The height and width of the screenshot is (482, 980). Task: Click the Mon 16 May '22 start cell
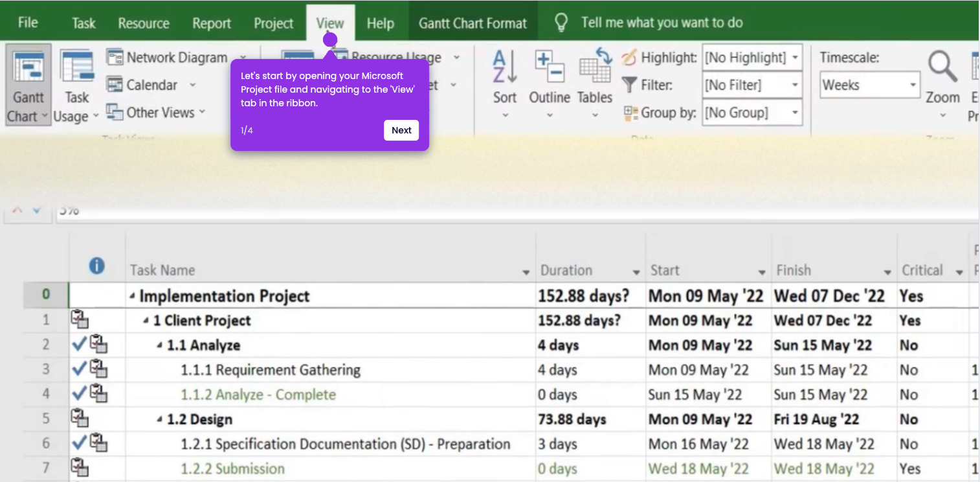point(708,444)
